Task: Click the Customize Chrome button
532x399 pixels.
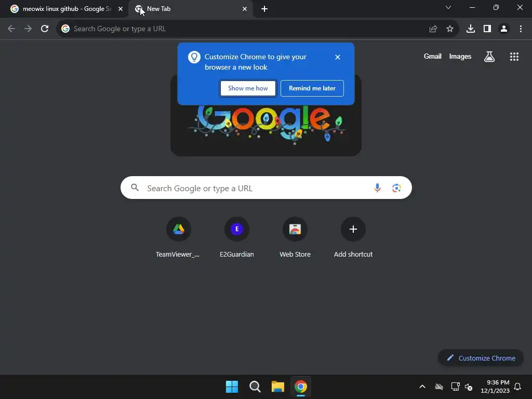Action: pos(481,358)
